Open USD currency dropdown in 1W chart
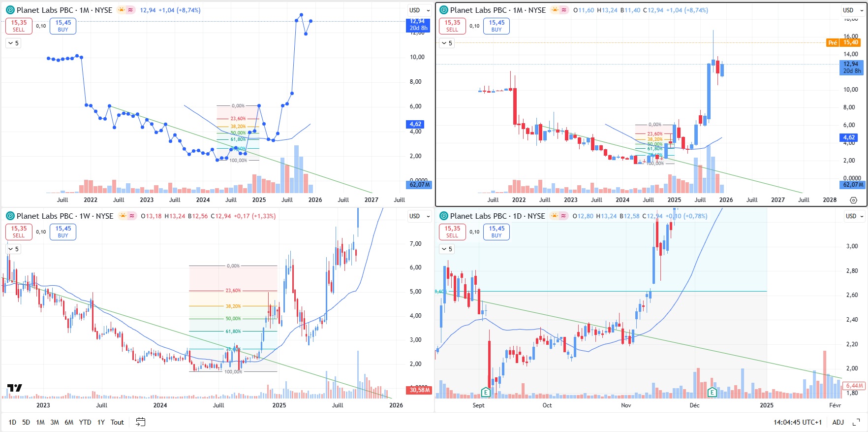This screenshot has height=432, width=868. (x=419, y=216)
